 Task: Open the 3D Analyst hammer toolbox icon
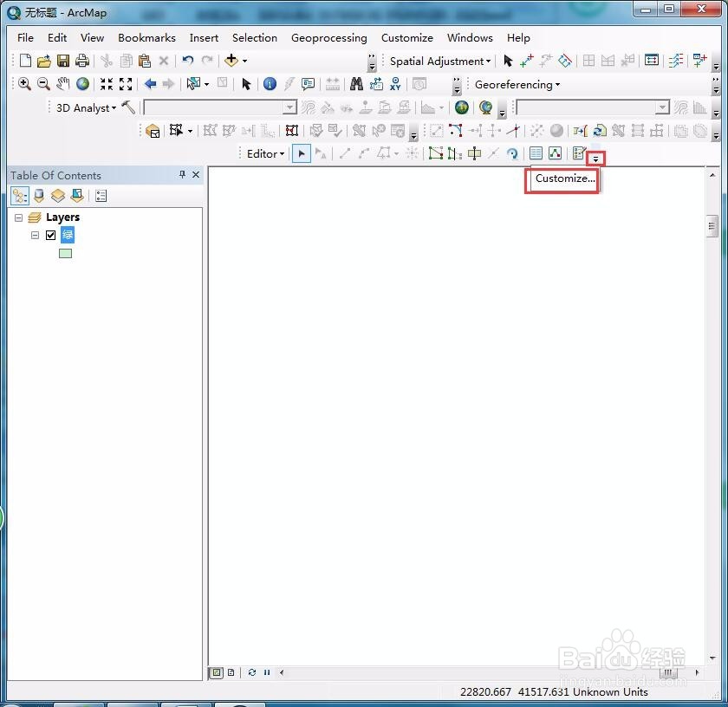tap(128, 107)
